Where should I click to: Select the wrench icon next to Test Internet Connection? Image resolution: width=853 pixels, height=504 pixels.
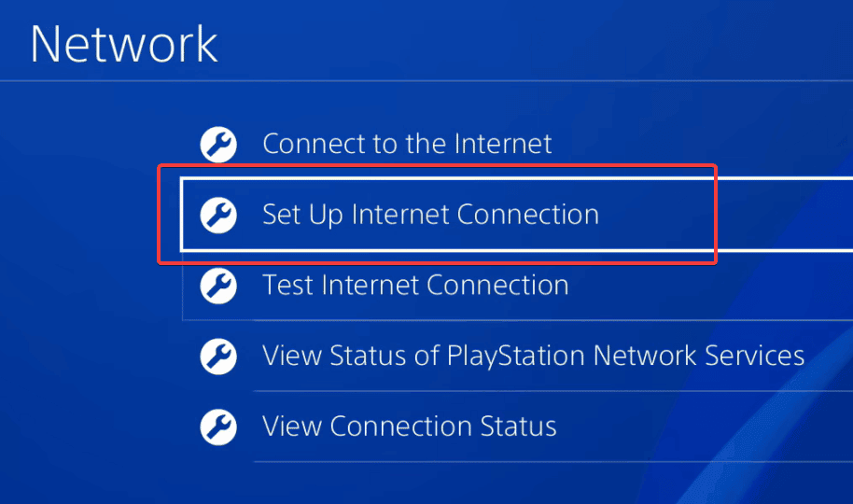(x=219, y=286)
